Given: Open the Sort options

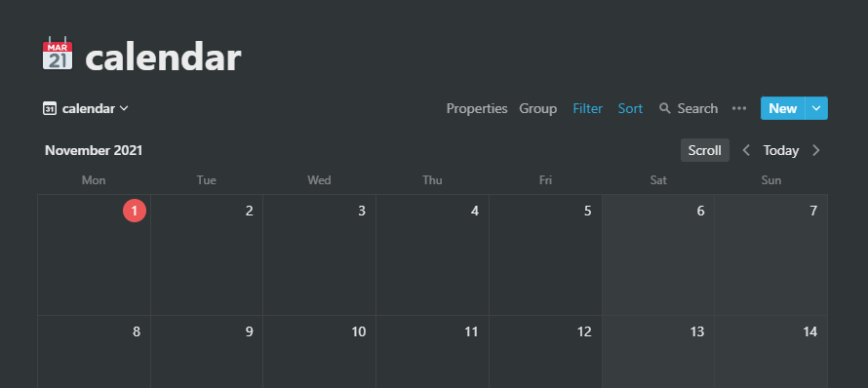Looking at the screenshot, I should 630,108.
